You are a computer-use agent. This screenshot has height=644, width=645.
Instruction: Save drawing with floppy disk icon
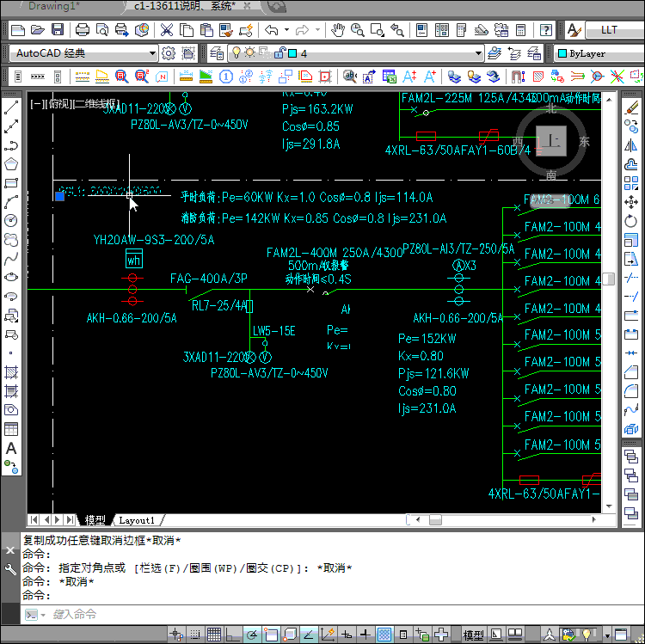pyautogui.click(x=58, y=30)
